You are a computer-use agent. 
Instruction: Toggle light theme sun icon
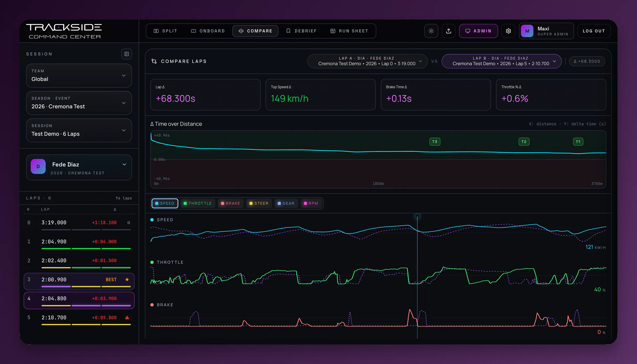431,31
